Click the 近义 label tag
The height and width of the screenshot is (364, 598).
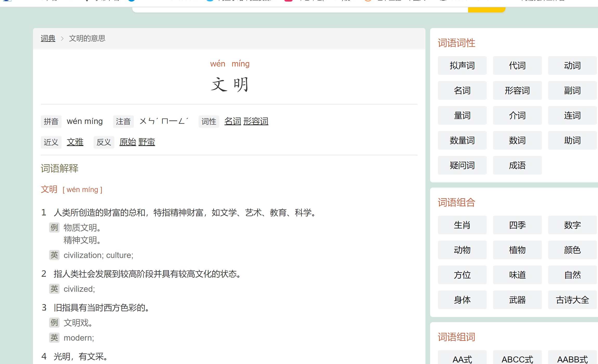51,142
